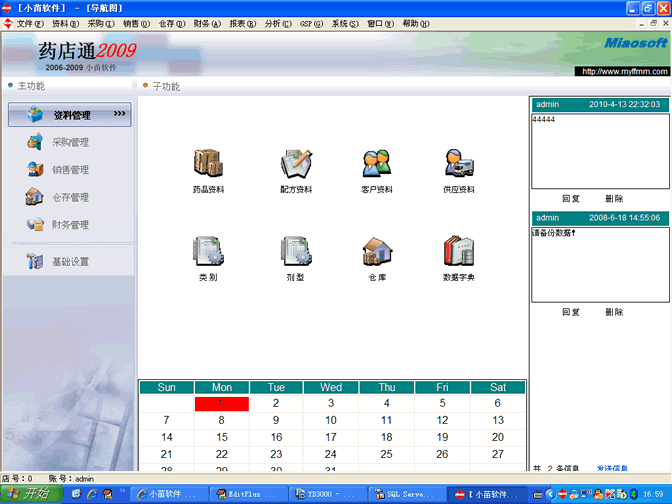Select 财务管理 finance management

70,225
